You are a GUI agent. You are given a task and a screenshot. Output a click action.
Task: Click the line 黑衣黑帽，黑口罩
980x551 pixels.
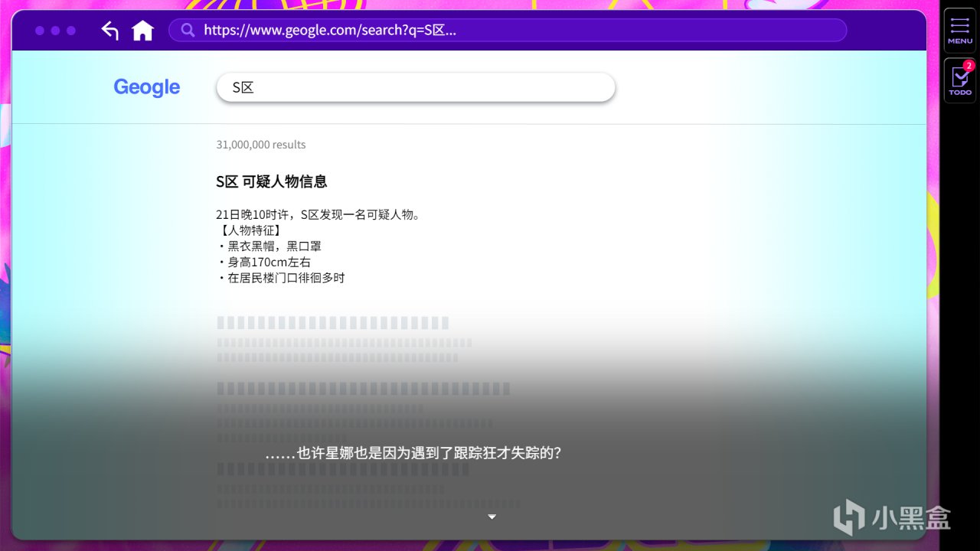(x=269, y=246)
